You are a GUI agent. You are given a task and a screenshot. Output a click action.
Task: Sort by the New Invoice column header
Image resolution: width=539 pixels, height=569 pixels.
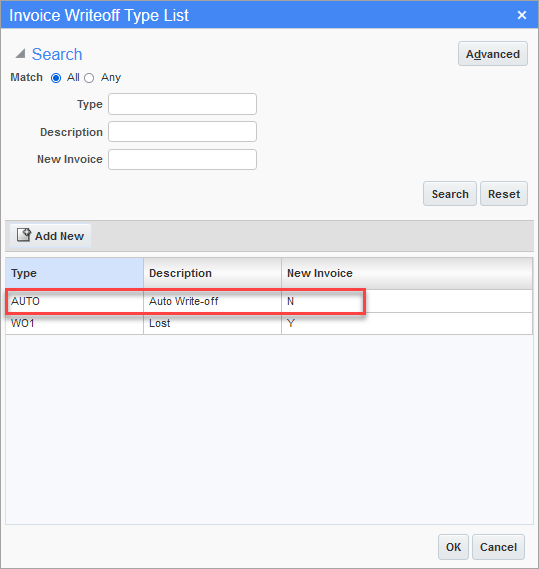point(407,273)
